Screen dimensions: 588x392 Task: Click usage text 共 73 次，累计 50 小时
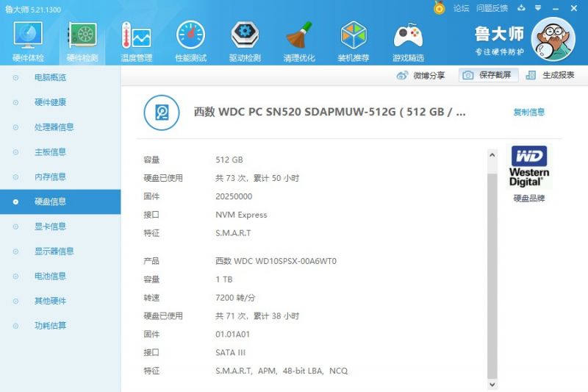pos(257,178)
